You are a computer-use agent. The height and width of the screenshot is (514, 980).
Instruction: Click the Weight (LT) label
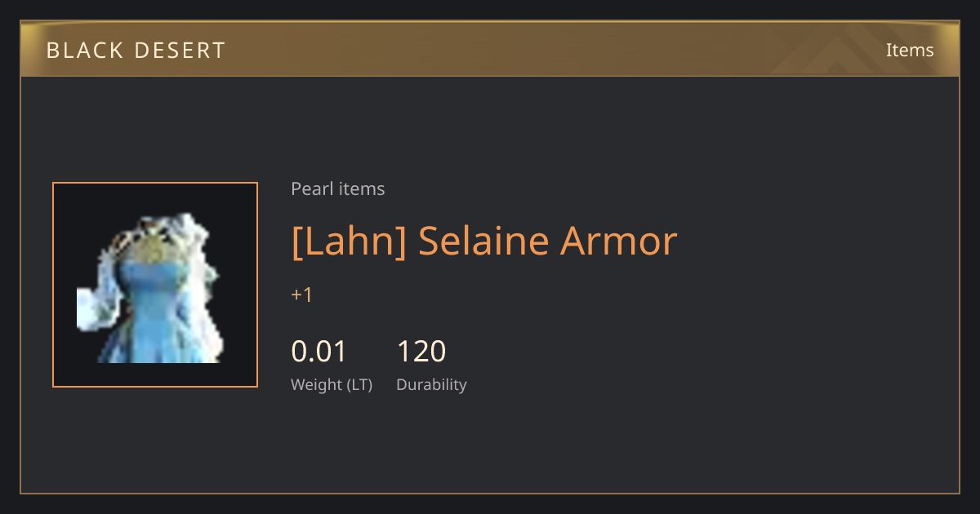pos(332,385)
